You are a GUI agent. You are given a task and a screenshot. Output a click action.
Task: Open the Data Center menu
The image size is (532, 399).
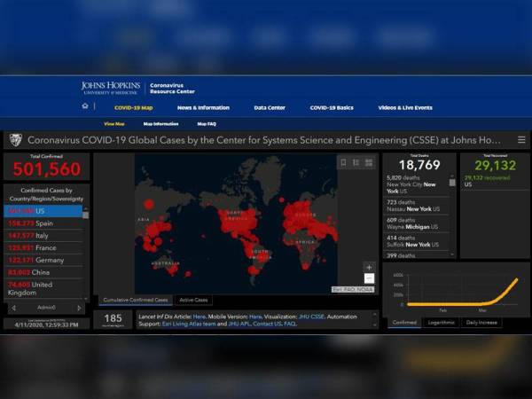(270, 107)
